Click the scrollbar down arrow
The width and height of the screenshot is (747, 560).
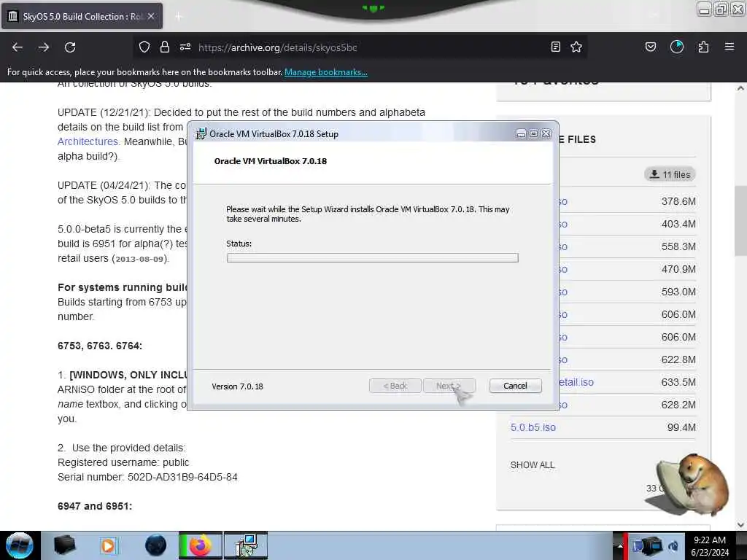pyautogui.click(x=740, y=525)
